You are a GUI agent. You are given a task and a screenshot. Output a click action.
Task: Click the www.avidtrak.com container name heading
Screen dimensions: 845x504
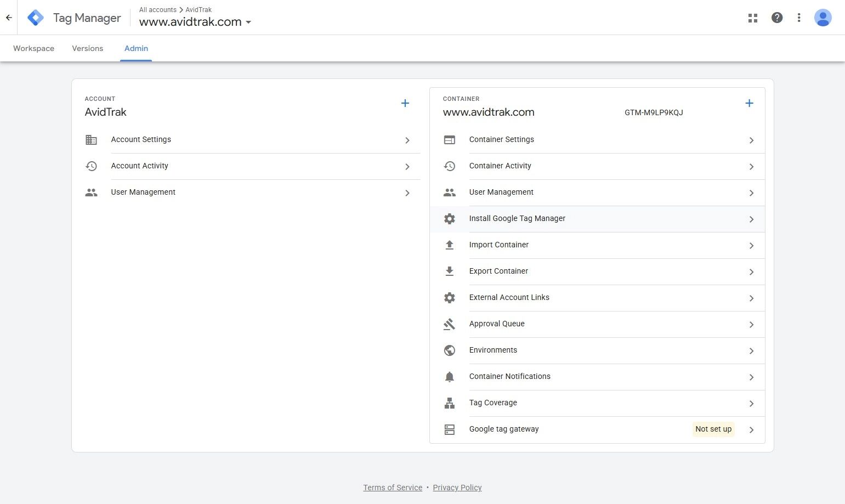[489, 112]
